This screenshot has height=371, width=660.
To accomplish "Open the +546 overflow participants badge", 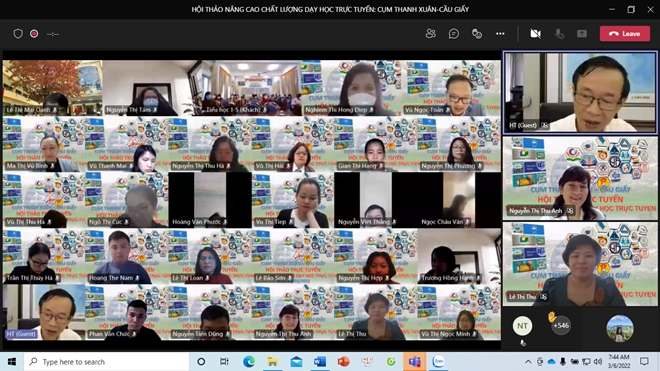I will coord(561,326).
